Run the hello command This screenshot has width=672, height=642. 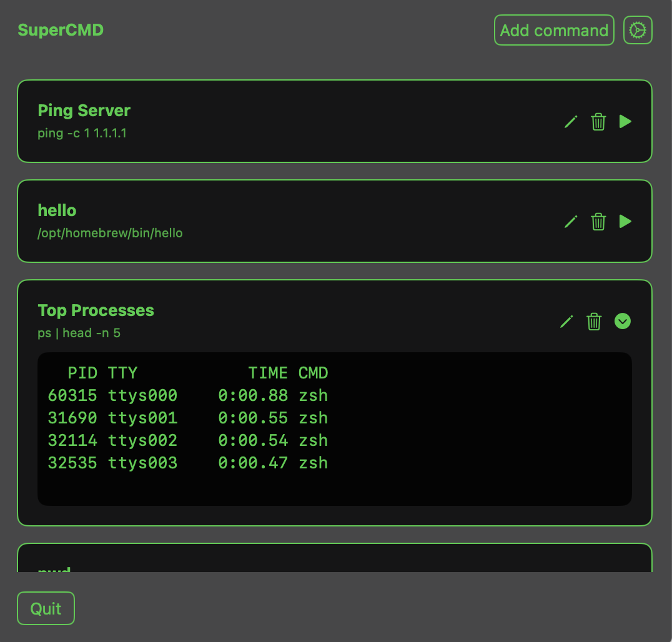pos(625,222)
